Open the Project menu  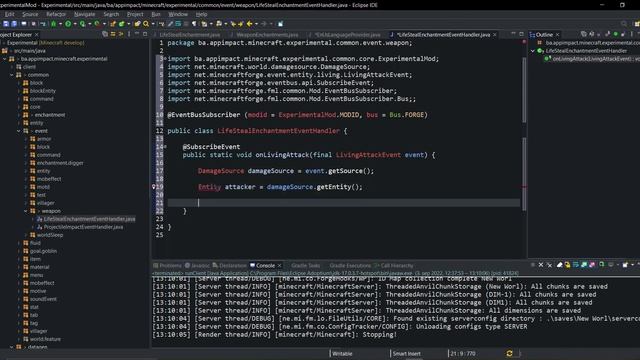coord(135,14)
